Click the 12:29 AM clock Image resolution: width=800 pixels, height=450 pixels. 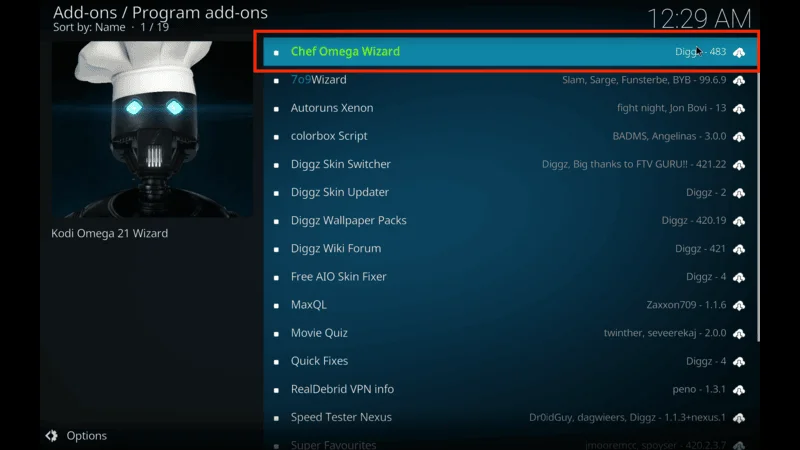(x=699, y=19)
